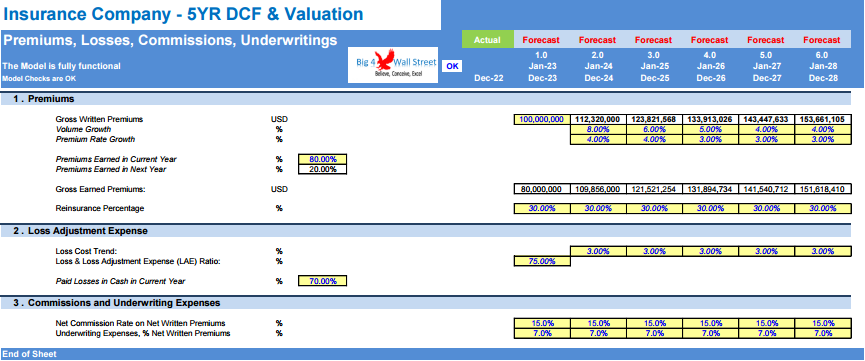
Task: Select the Premiums Earned in Current Year 80.00% cell
Action: [322, 159]
